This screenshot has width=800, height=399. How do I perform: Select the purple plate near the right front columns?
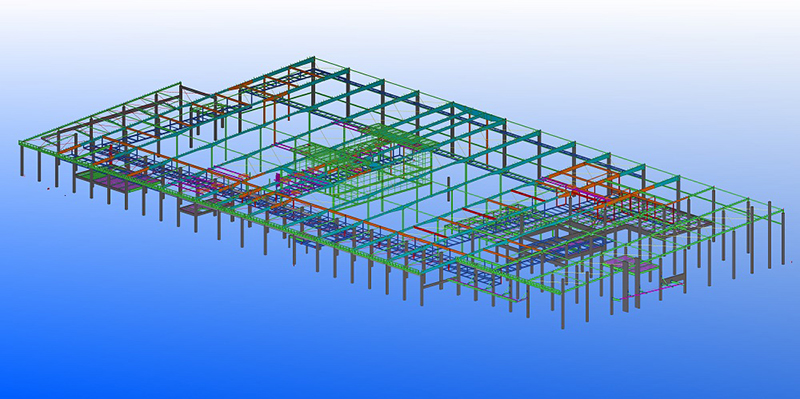pyautogui.click(x=628, y=264)
